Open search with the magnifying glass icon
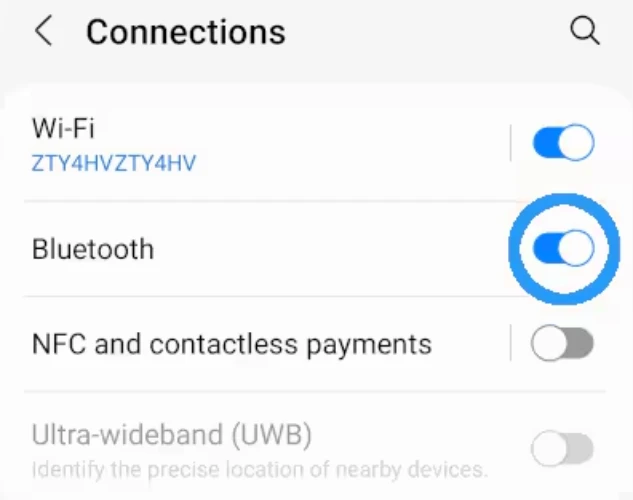633x500 pixels. 584,31
